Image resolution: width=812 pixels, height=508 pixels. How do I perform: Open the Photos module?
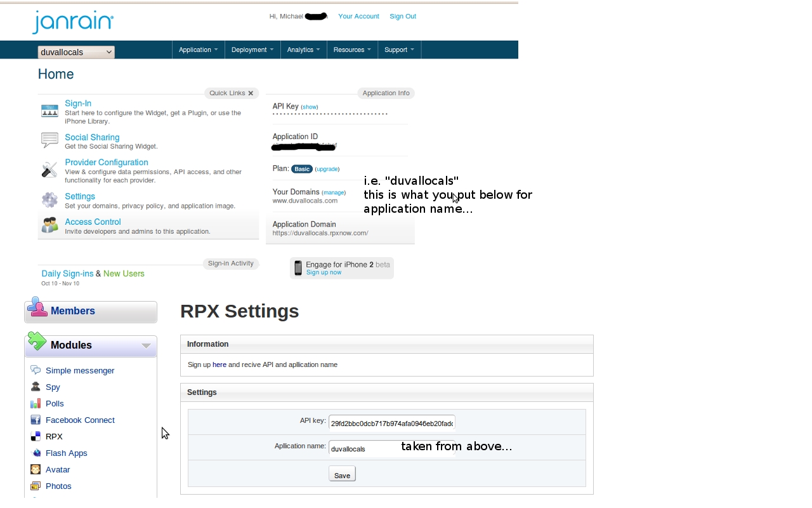[58, 486]
